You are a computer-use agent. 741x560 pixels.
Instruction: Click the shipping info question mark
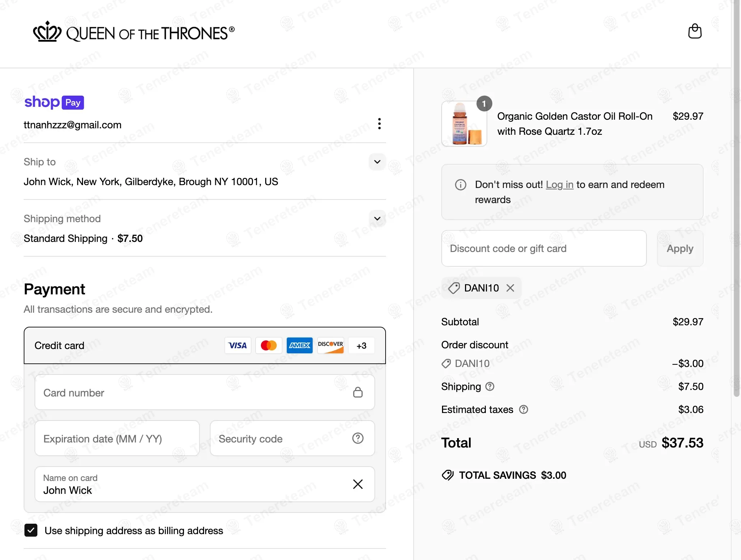pyautogui.click(x=490, y=386)
